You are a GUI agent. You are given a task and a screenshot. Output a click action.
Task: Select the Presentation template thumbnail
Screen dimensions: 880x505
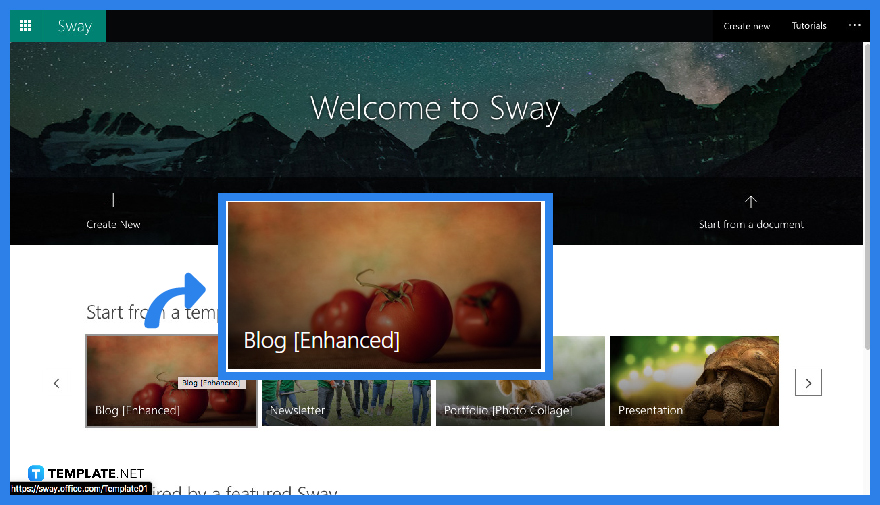point(694,381)
